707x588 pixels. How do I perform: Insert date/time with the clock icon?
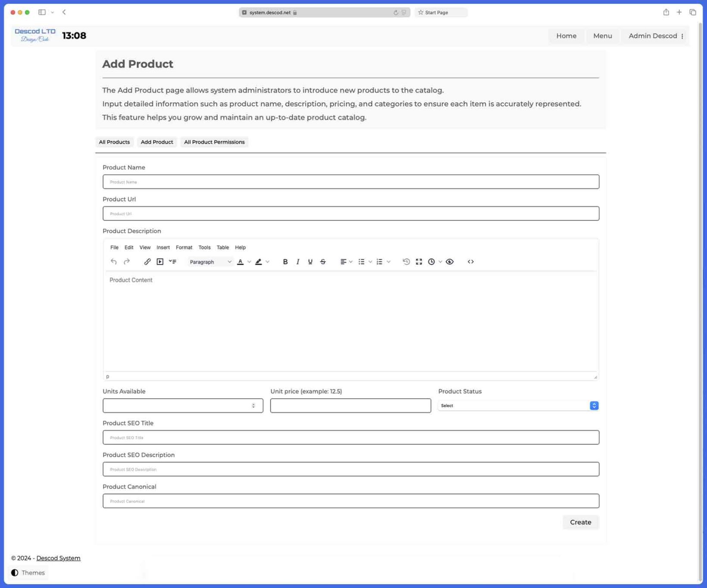tap(432, 262)
